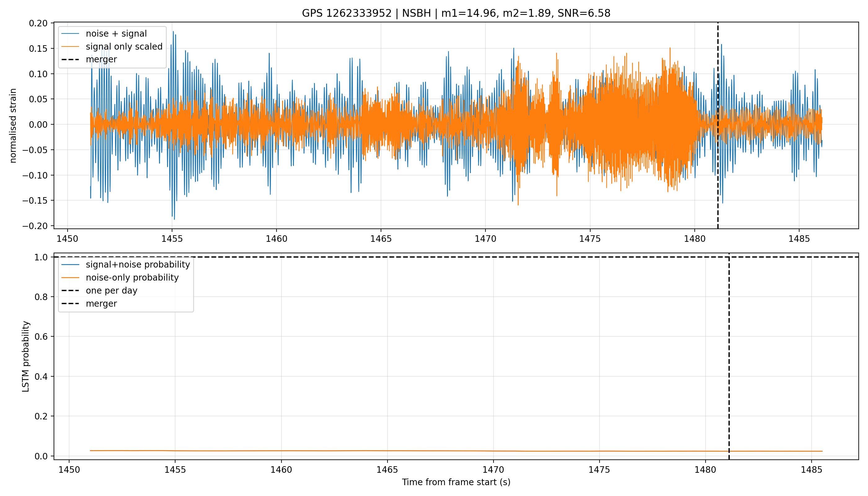This screenshot has width=868, height=496.
Task: Click 'merger' label in top legend
Action: point(101,59)
